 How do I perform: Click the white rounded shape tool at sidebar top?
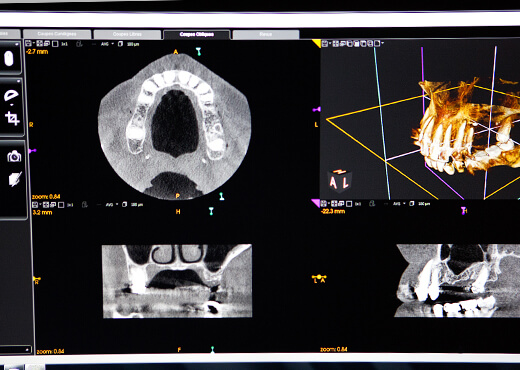(9, 59)
